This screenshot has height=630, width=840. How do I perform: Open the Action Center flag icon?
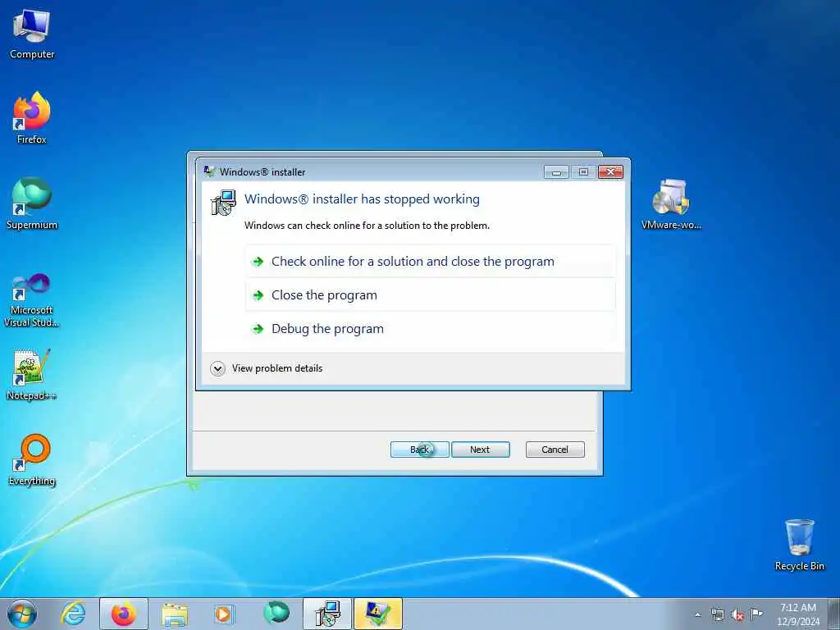pos(756,614)
